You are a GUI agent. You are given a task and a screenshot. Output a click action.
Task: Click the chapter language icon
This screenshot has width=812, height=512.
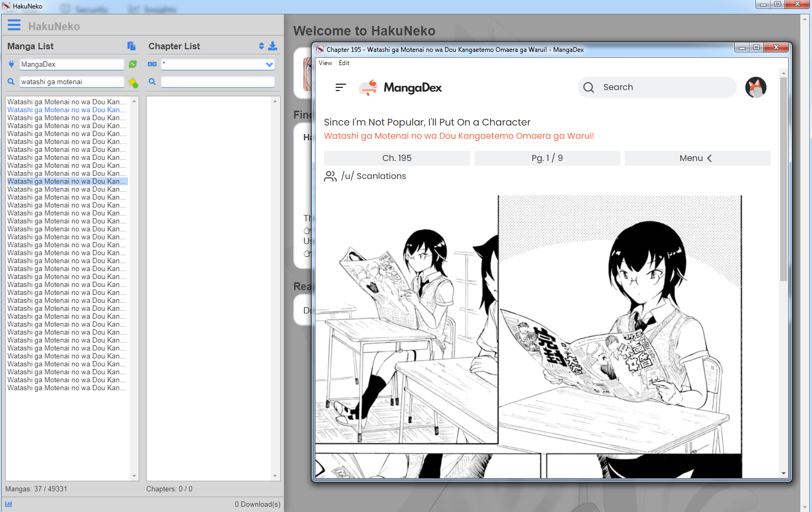pyautogui.click(x=152, y=64)
